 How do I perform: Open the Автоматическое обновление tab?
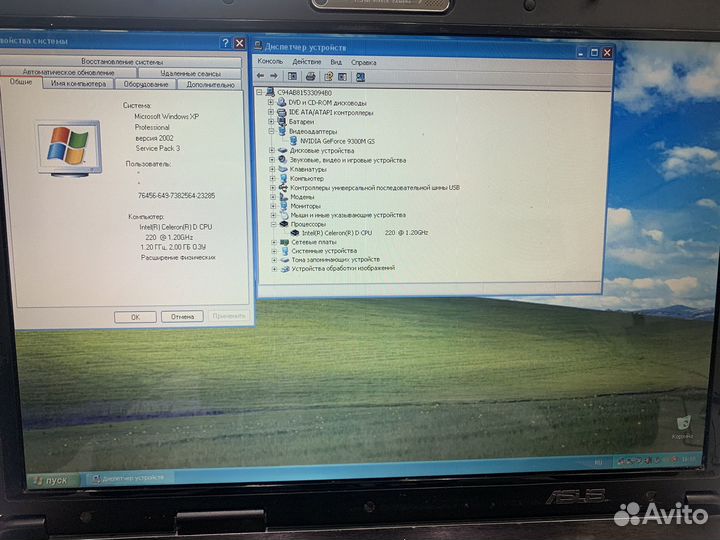tap(68, 72)
